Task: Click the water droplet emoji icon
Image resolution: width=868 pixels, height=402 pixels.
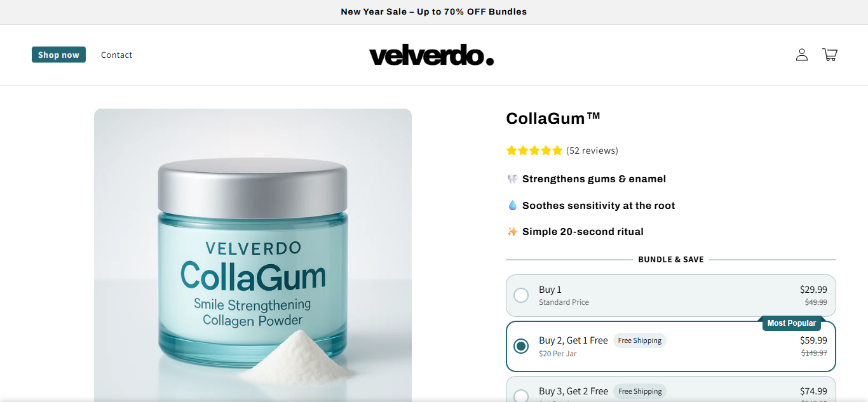Action: 512,205
